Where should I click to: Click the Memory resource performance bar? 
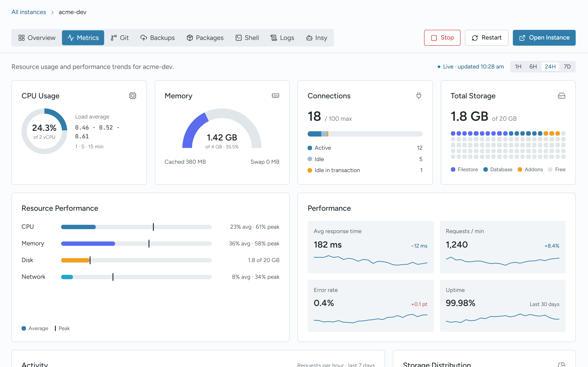pos(136,243)
